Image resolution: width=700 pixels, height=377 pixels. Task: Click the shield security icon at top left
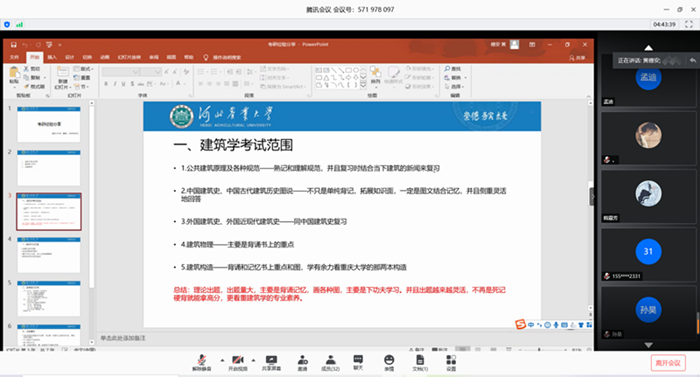pos(7,25)
